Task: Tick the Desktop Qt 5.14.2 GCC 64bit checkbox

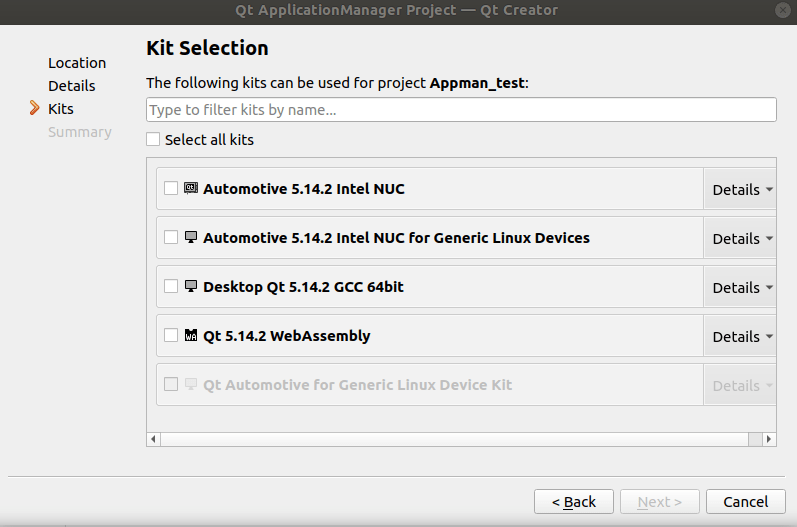Action: tap(171, 286)
